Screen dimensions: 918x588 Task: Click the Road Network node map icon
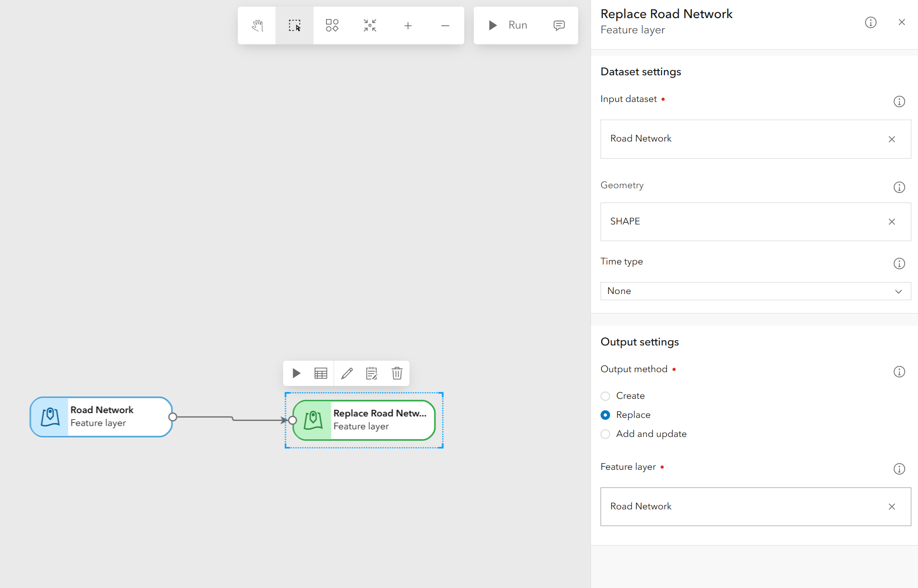pyautogui.click(x=50, y=417)
